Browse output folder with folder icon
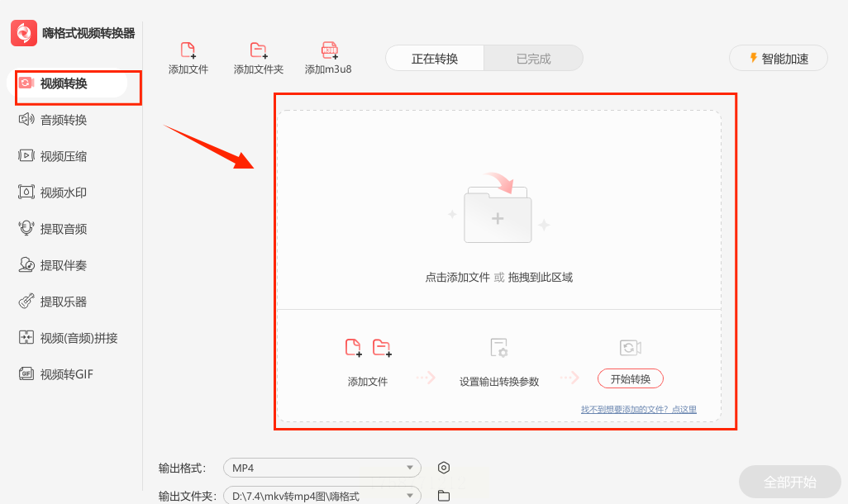Image resolution: width=848 pixels, height=504 pixels. coord(444,496)
